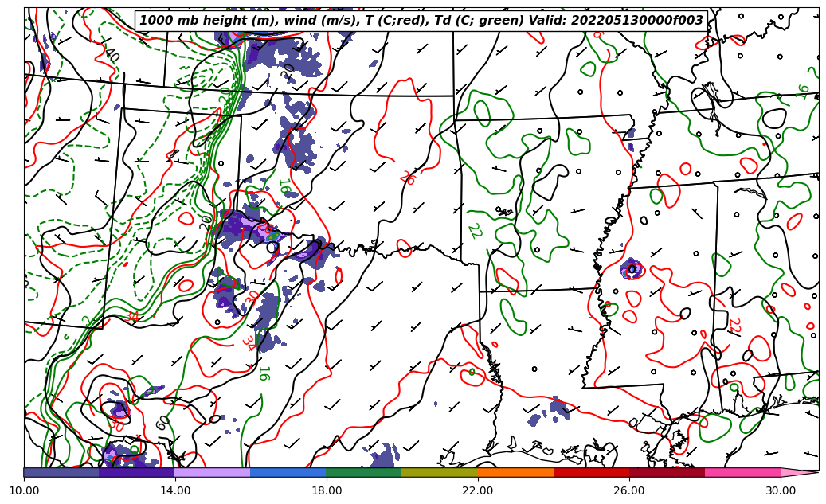Image resolution: width=826 pixels, height=504 pixels.
Task: Click the green dewpoint contour label 22
Action: 475,231
